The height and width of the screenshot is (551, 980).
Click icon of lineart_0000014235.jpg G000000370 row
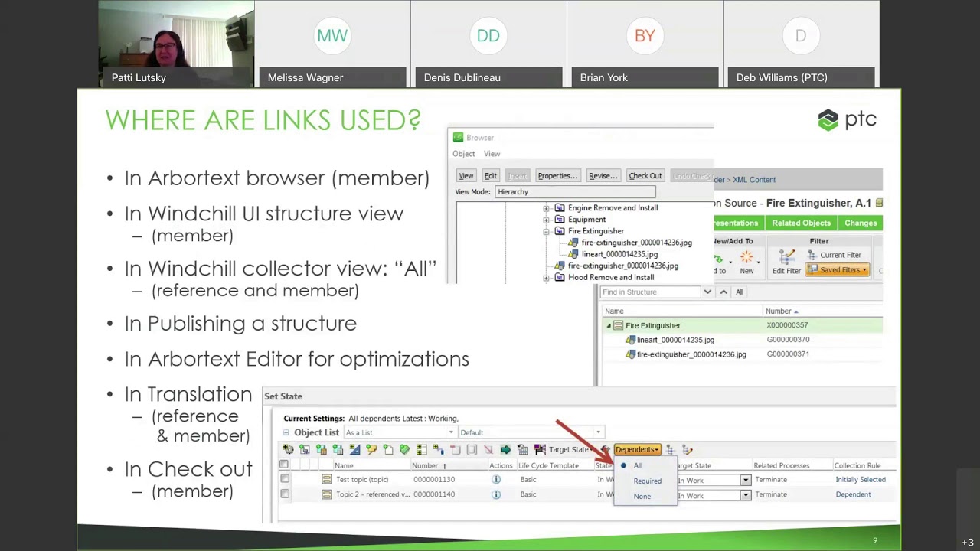coord(630,340)
